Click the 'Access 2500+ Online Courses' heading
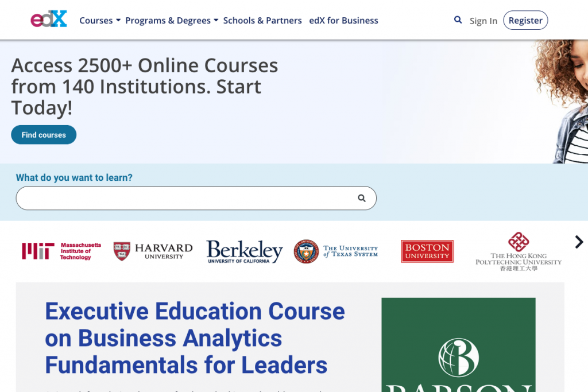The image size is (588, 392). tap(145, 87)
